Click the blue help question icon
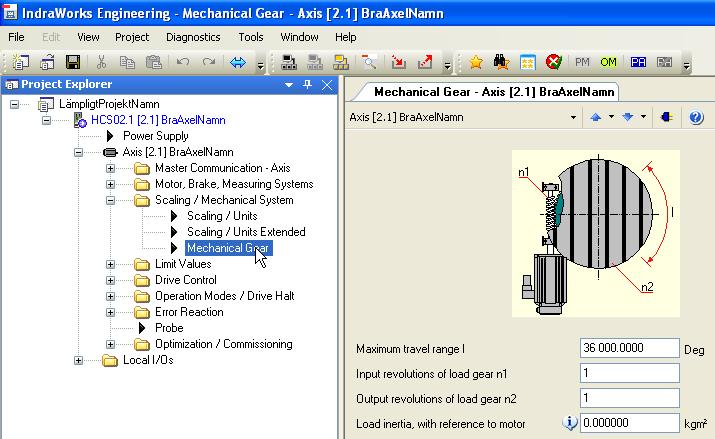Screen dimensions: 715x439 [696, 117]
